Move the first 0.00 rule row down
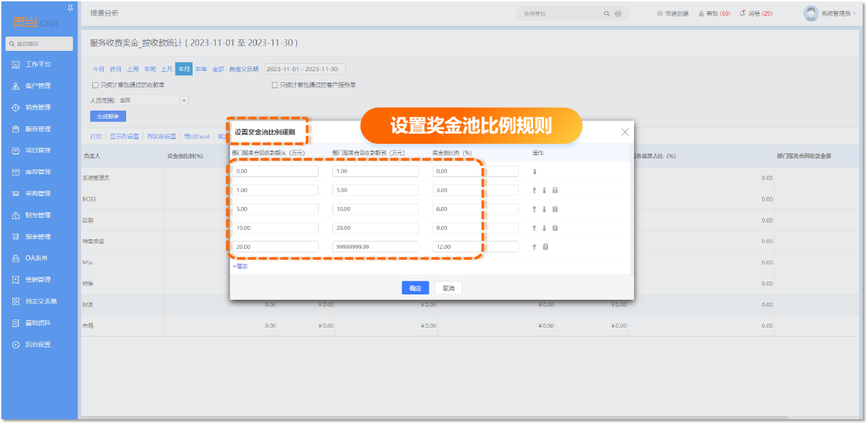This screenshot has height=424, width=868. [534, 172]
